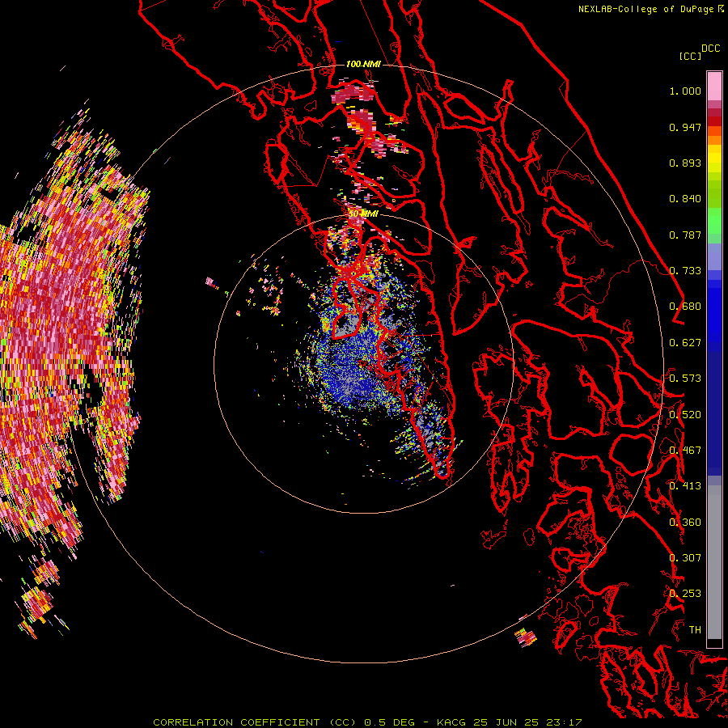Click the 50 NMI range ring label

coord(363,214)
